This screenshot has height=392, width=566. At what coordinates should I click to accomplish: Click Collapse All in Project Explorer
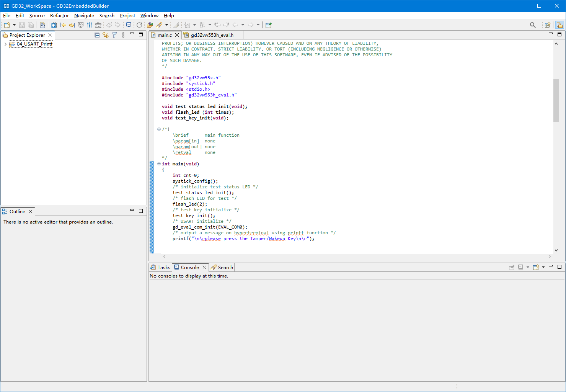coord(97,35)
